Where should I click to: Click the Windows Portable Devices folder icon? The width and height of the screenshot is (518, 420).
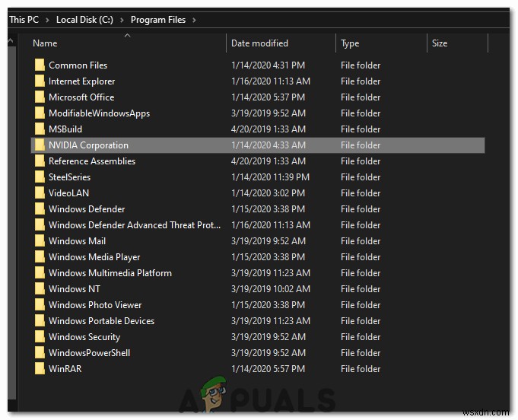click(40, 320)
